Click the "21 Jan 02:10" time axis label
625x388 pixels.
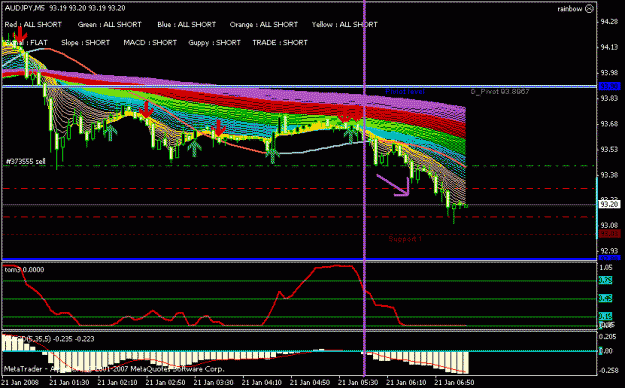(118, 382)
